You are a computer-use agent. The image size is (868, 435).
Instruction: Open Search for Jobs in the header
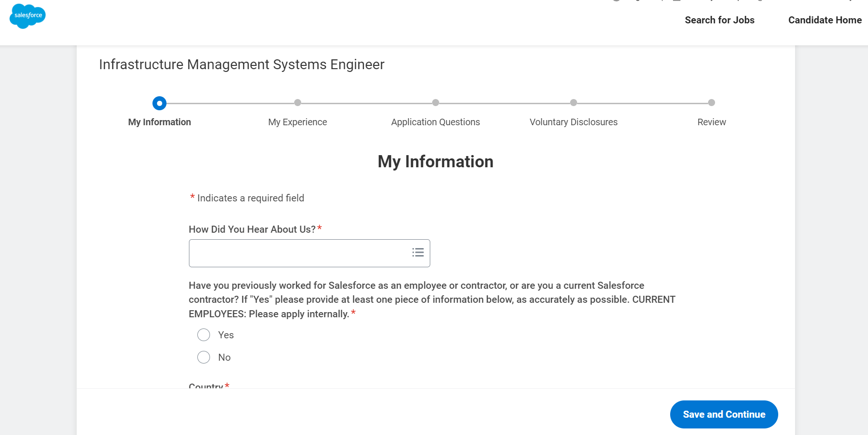[x=719, y=20]
